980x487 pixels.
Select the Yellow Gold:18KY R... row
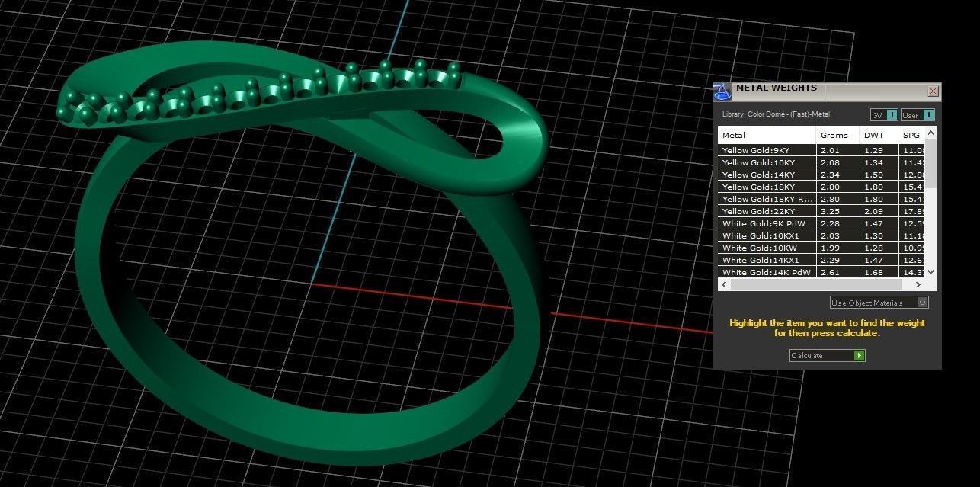(822, 199)
